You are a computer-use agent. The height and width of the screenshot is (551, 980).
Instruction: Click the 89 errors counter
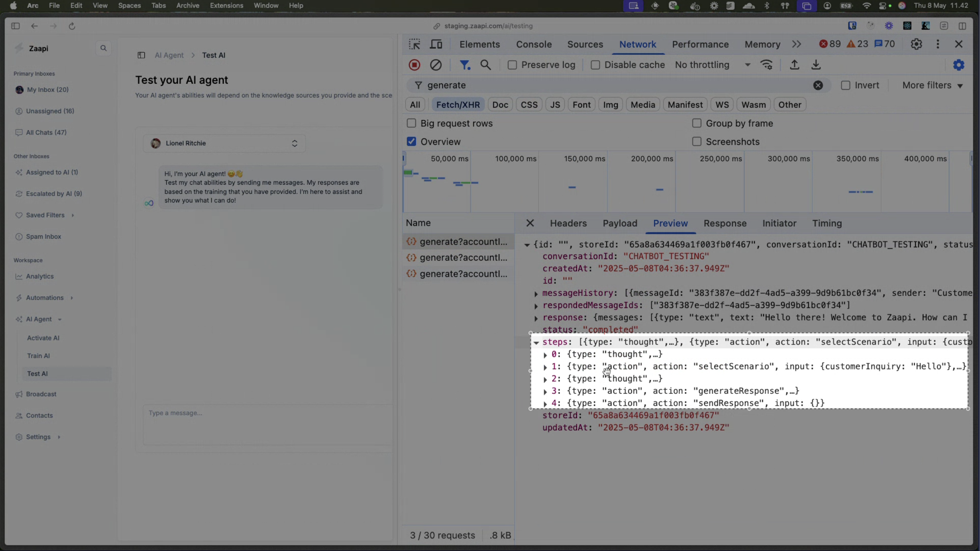830,44
